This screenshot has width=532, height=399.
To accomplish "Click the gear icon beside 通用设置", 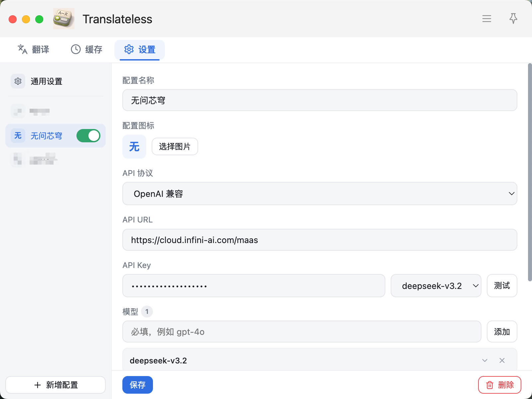I will (x=18, y=81).
